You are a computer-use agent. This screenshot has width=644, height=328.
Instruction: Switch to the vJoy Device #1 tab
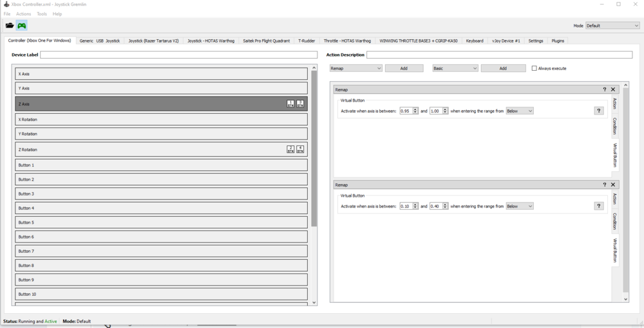coord(506,41)
